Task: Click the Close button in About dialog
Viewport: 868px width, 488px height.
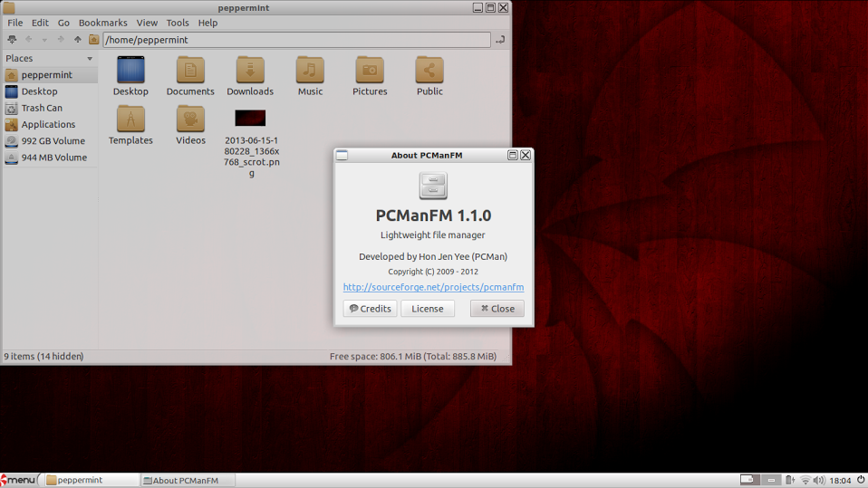Action: 497,309
